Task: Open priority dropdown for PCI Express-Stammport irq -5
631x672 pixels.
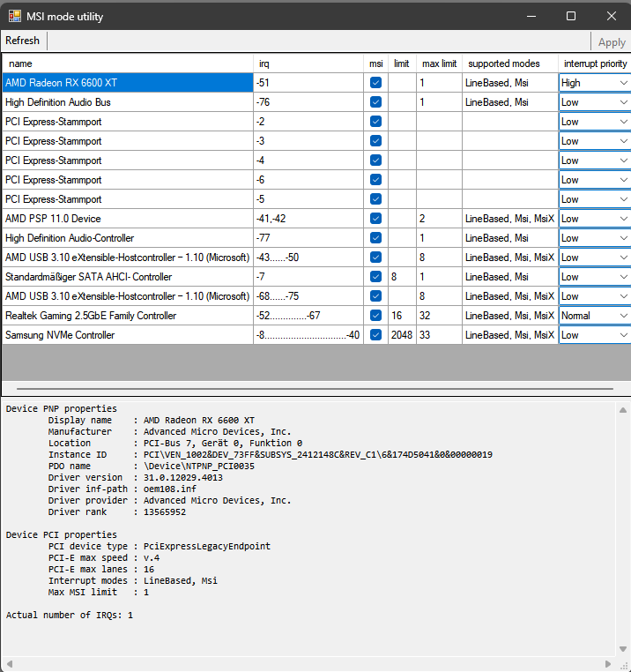Action: (x=595, y=199)
